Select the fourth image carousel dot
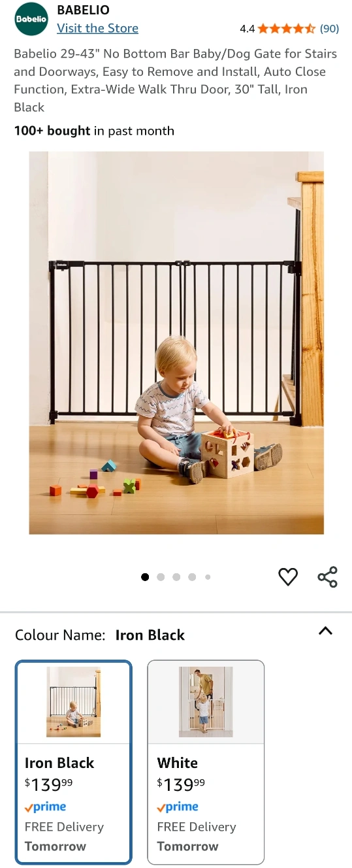The image size is (352, 868). point(192,577)
